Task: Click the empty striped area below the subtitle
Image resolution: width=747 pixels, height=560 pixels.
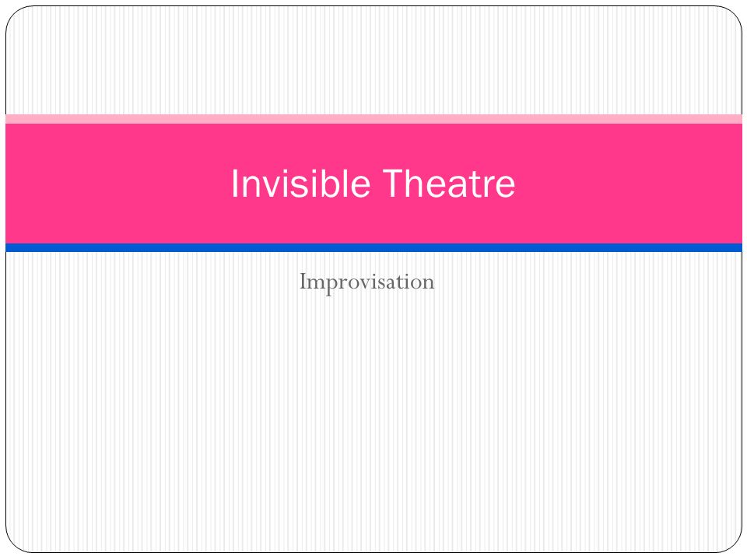Action: click(373, 424)
